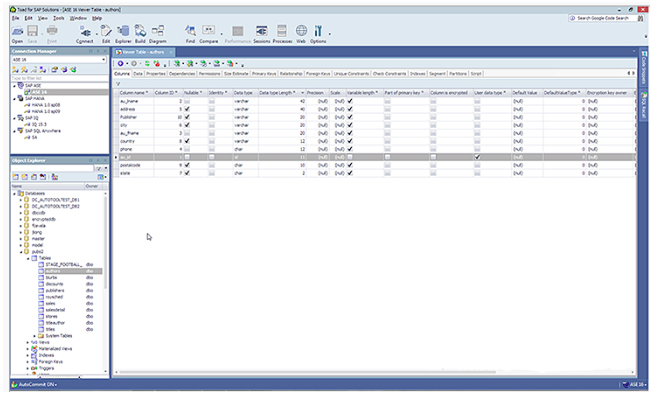653x394 pixels.
Task: Toggle Variable length checkbox for phone row
Action: click(x=350, y=149)
